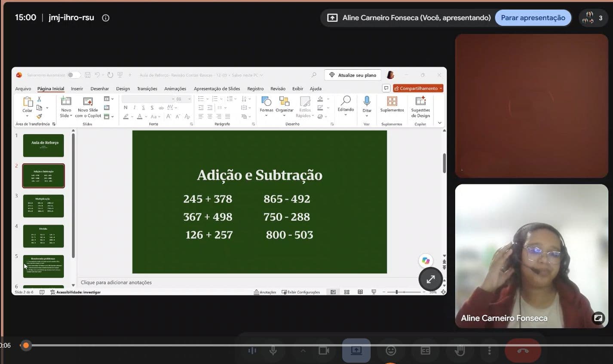Open the Formas shapes gallery
The image size is (613, 364).
(x=266, y=101)
